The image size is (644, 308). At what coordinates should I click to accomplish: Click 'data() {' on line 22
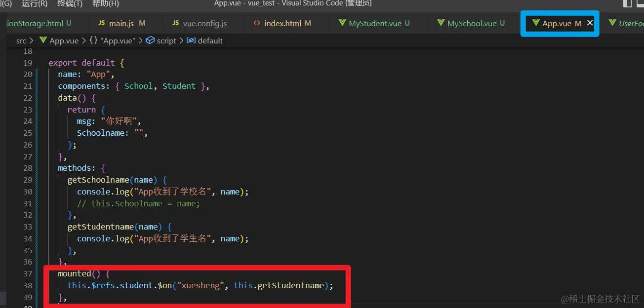click(77, 98)
